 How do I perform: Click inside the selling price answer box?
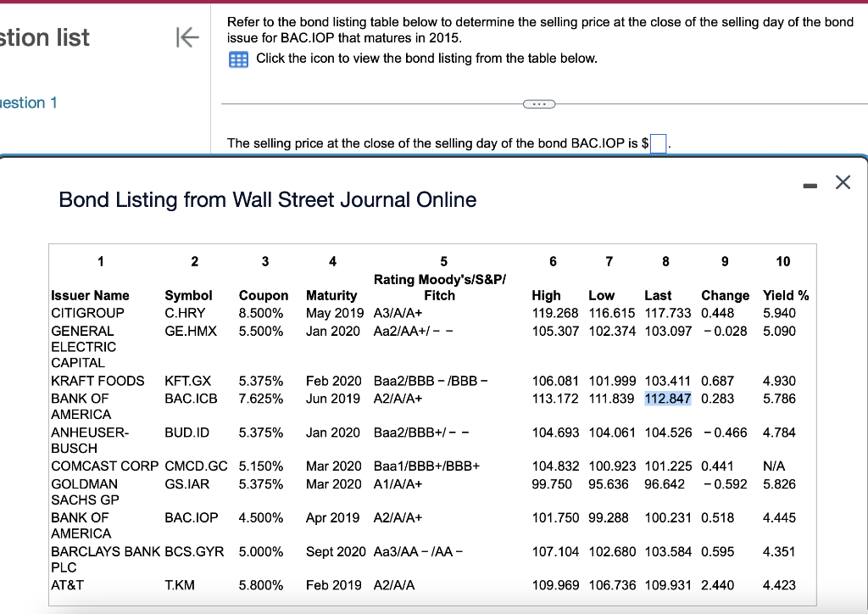tap(658, 143)
